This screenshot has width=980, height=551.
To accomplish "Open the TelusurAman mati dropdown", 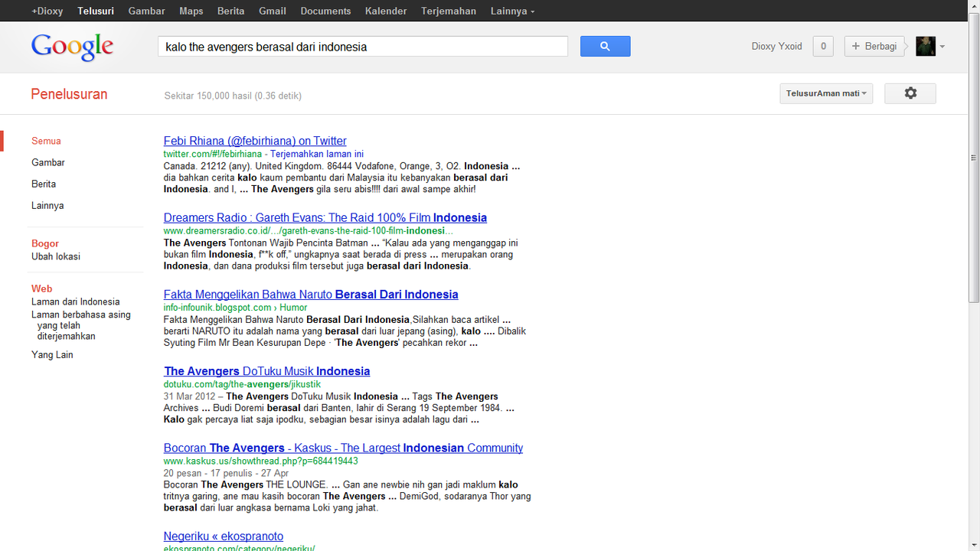I will click(x=825, y=93).
